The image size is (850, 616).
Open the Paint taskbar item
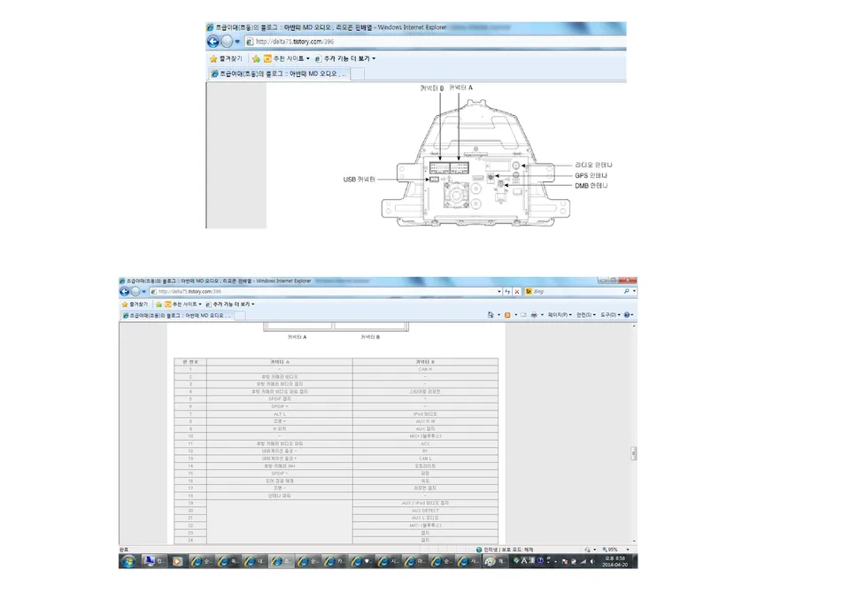(x=496, y=561)
